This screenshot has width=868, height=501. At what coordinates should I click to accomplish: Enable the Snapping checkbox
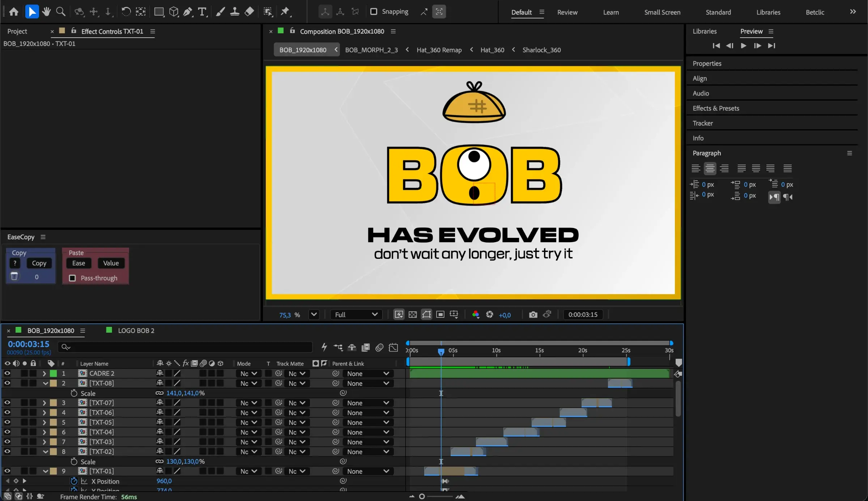pos(374,12)
